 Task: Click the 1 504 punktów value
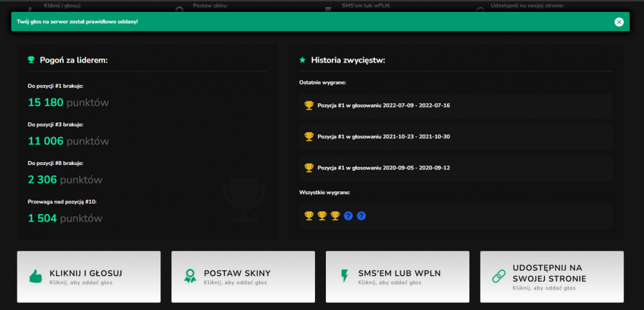[x=65, y=218]
